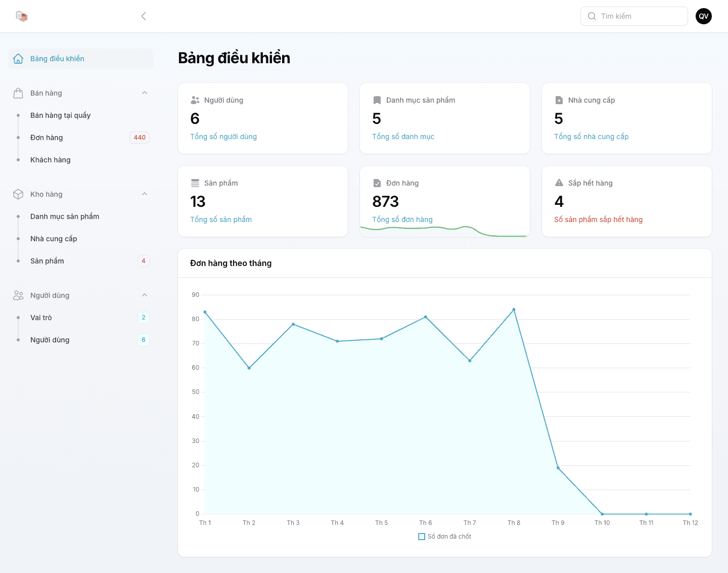Click the app logo icon
The image size is (728, 573).
(21, 16)
